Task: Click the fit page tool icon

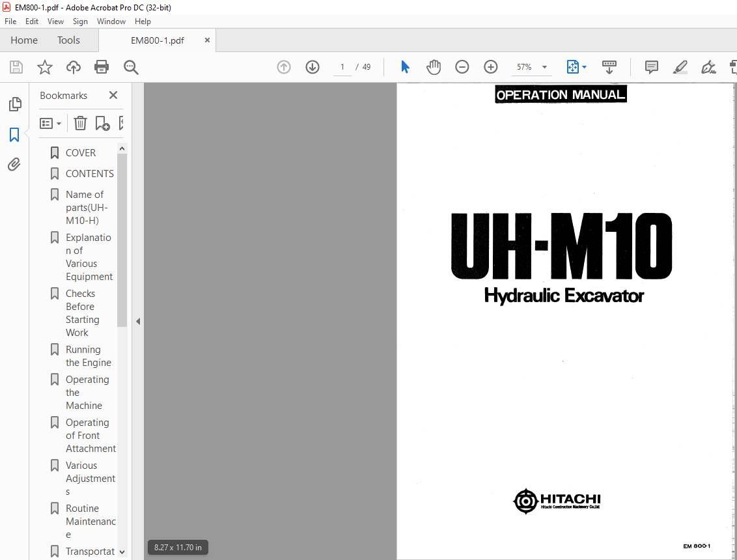Action: 572,67
